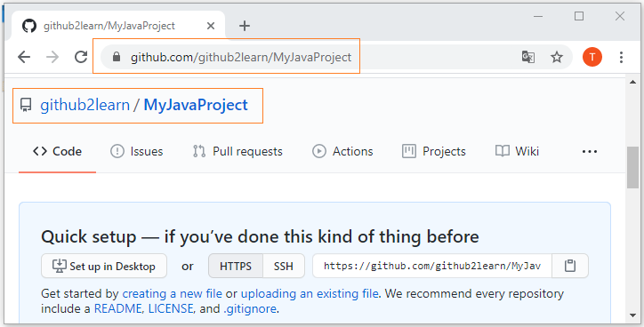
Task: Open the Issues tab
Action: [137, 151]
